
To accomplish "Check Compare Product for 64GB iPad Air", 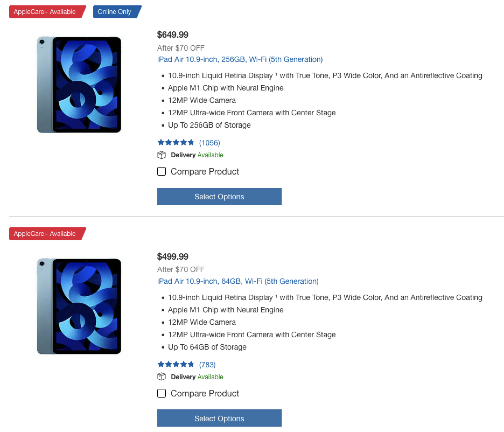I will 162,393.
